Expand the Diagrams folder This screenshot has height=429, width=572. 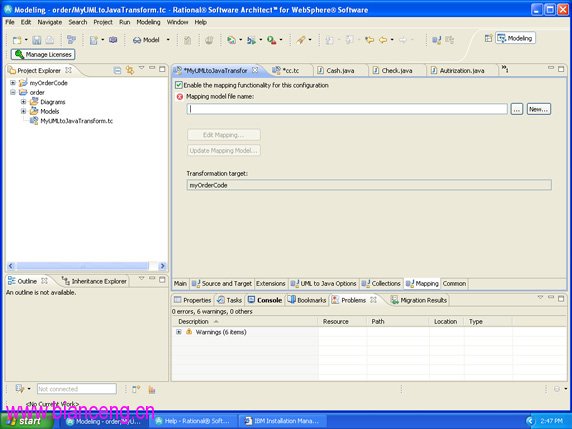(23, 102)
